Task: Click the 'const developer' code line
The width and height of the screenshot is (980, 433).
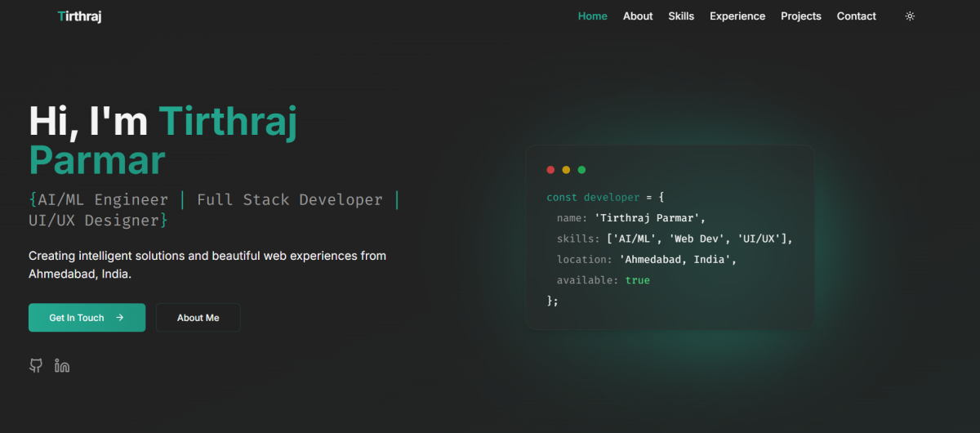Action: click(605, 198)
